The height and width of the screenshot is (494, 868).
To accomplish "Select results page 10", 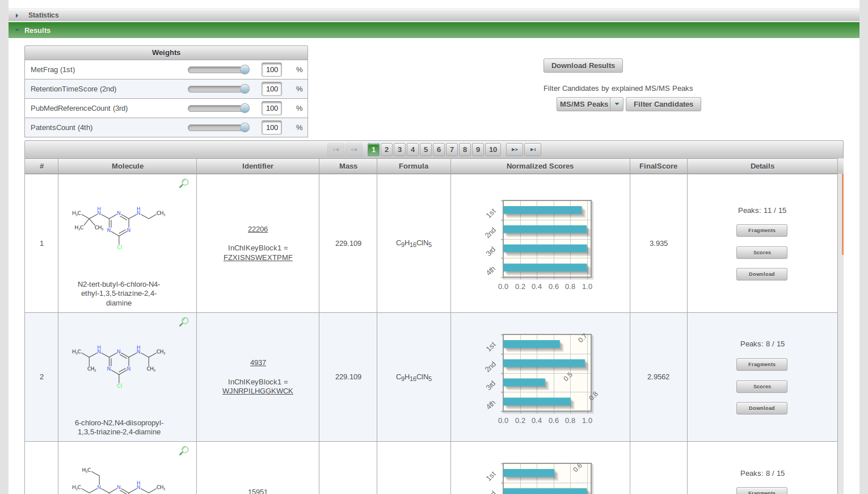I will coord(493,149).
